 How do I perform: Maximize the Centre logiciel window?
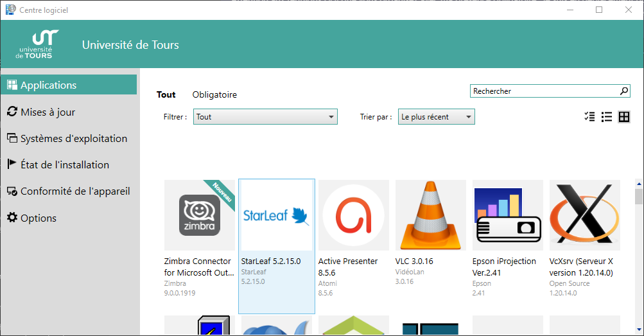pos(599,10)
